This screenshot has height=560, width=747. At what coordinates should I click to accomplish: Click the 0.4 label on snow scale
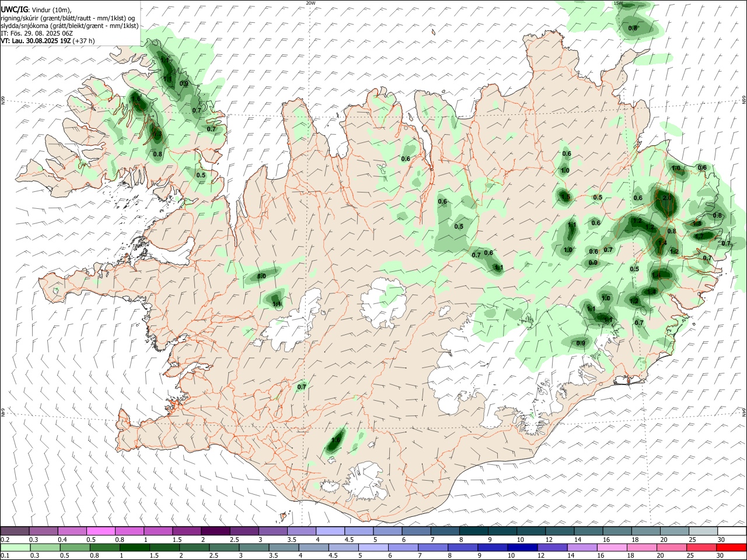click(x=62, y=540)
